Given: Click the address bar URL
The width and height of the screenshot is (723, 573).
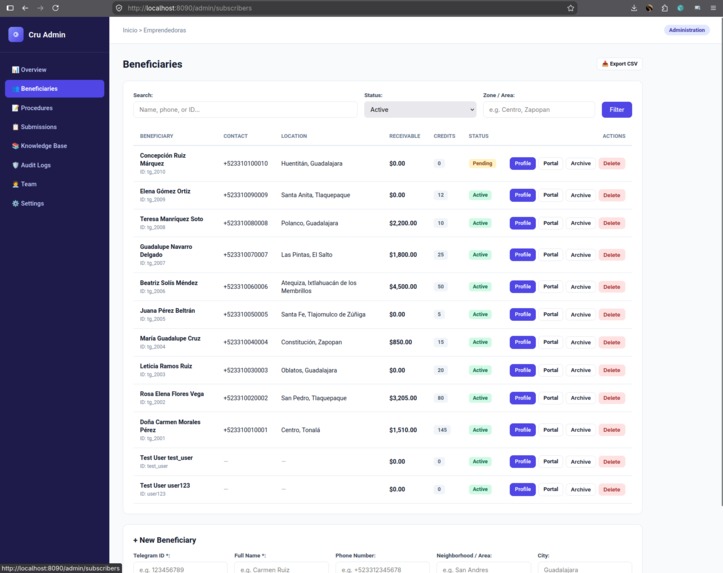Looking at the screenshot, I should coord(190,8).
